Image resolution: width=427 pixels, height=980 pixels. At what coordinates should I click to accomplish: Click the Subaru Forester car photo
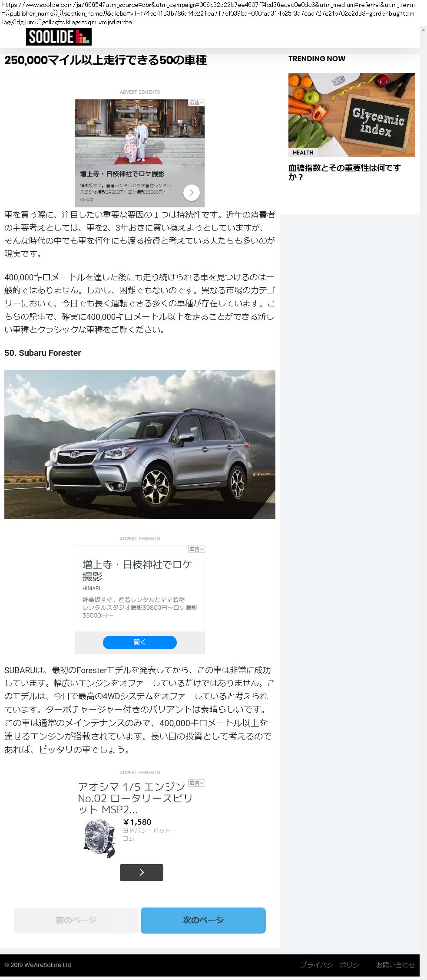pyautogui.click(x=140, y=444)
